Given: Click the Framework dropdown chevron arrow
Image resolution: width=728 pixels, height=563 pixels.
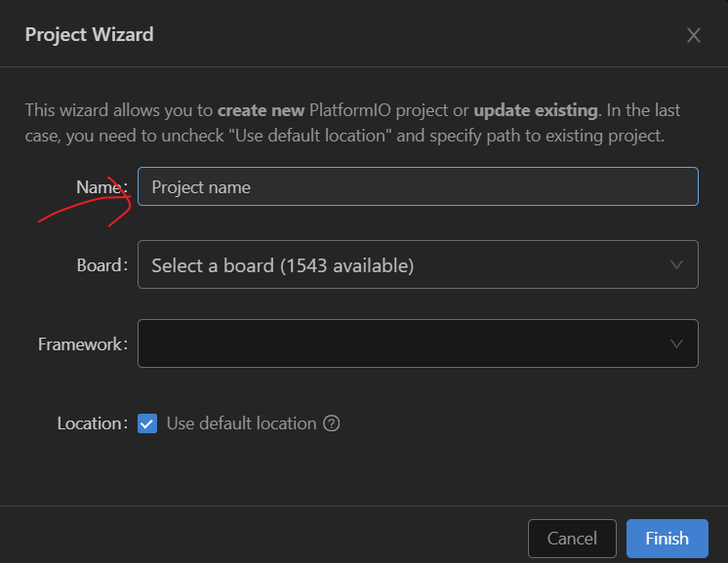Looking at the screenshot, I should (x=677, y=343).
